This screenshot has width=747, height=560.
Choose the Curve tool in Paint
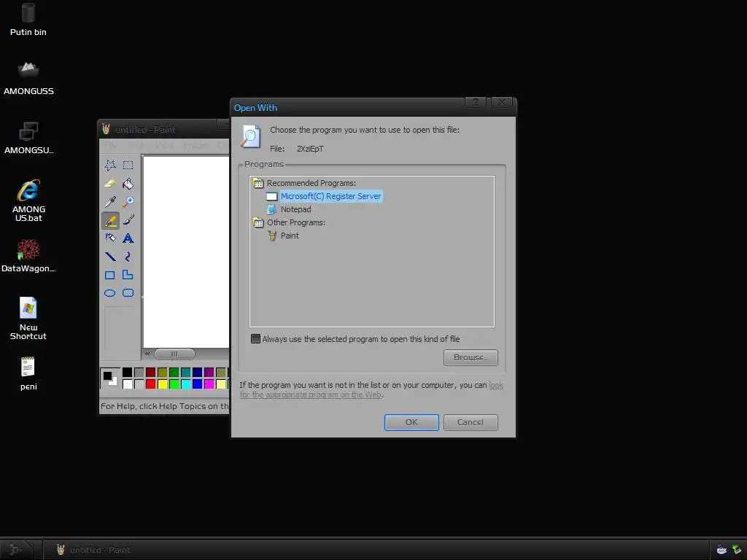pyautogui.click(x=128, y=257)
